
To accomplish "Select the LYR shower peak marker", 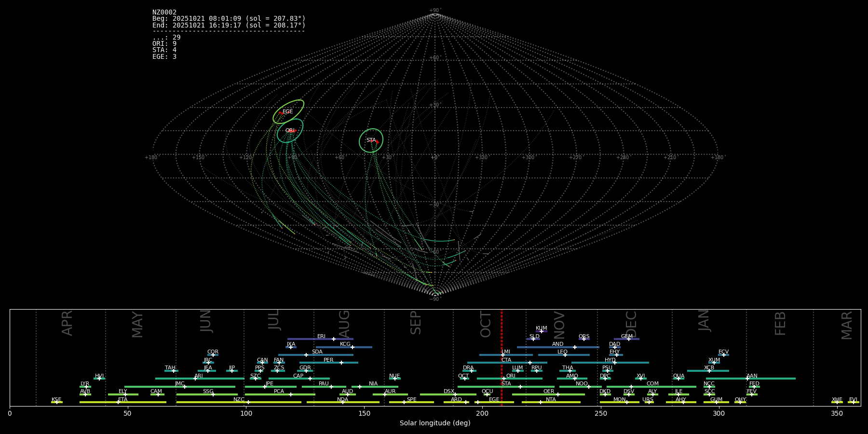I will pyautogui.click(x=86, y=387).
